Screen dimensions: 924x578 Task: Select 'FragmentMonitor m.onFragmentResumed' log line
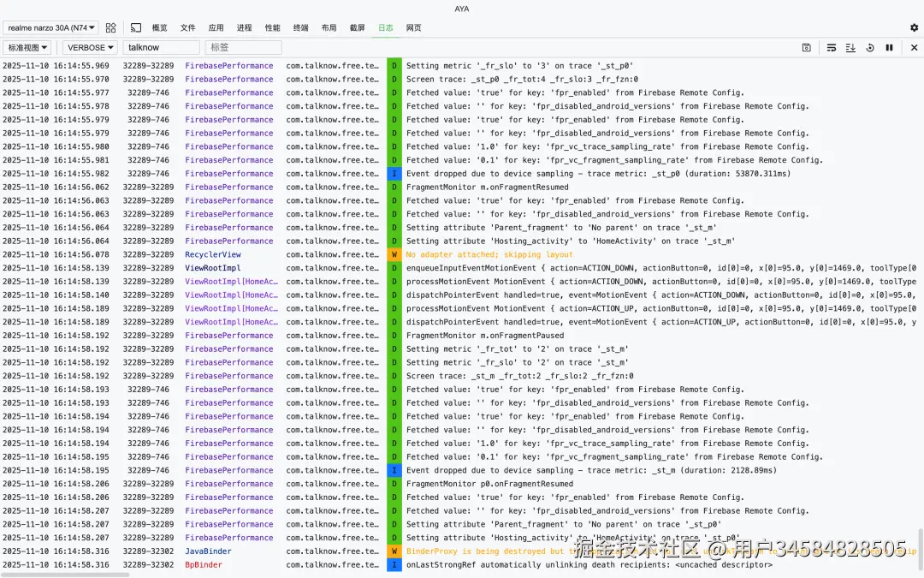point(488,188)
